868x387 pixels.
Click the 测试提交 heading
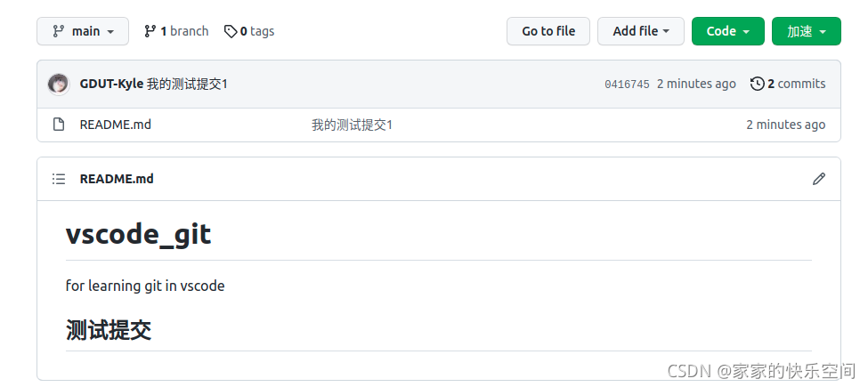(109, 331)
